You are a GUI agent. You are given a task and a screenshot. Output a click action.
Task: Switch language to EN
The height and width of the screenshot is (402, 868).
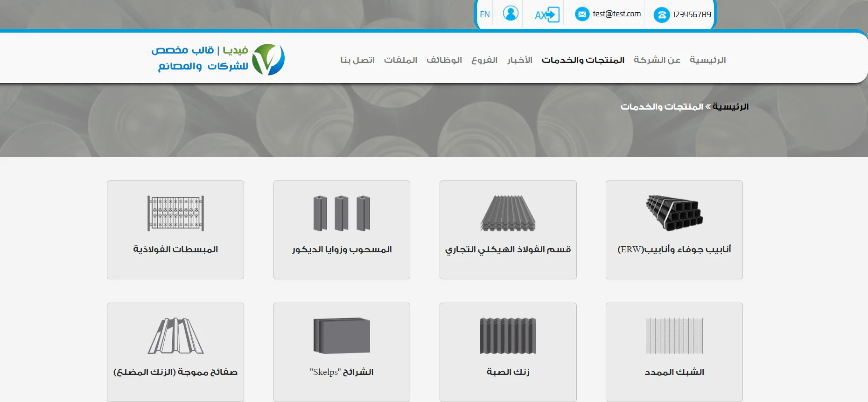point(485,14)
